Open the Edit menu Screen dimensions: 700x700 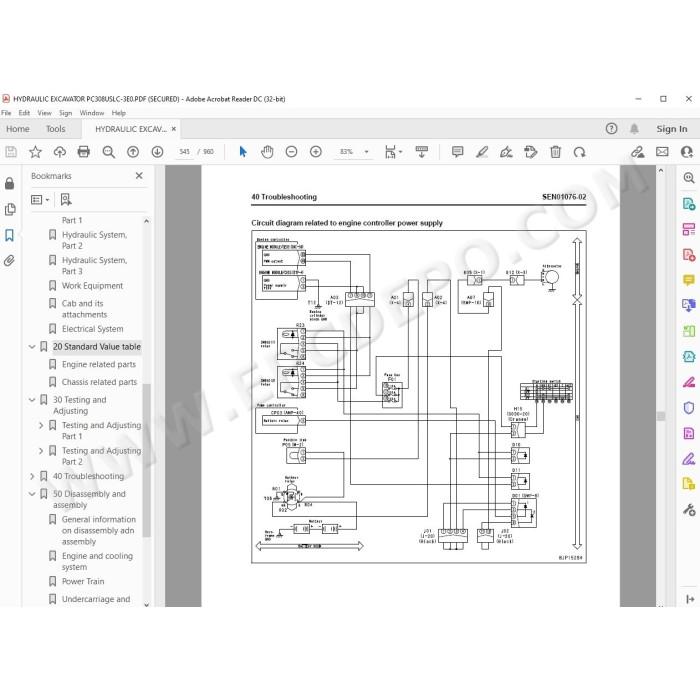[24, 113]
